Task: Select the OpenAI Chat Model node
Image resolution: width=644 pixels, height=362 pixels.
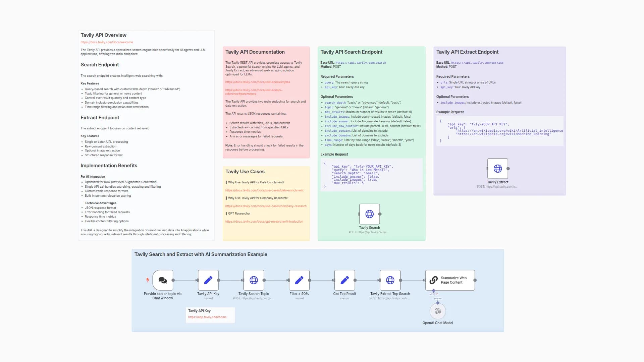Action: pyautogui.click(x=438, y=311)
